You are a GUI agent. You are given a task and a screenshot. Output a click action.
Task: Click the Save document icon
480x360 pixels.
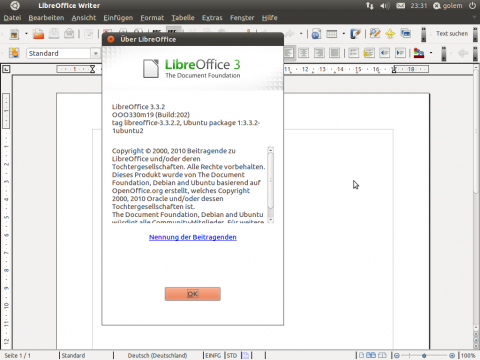54,34
